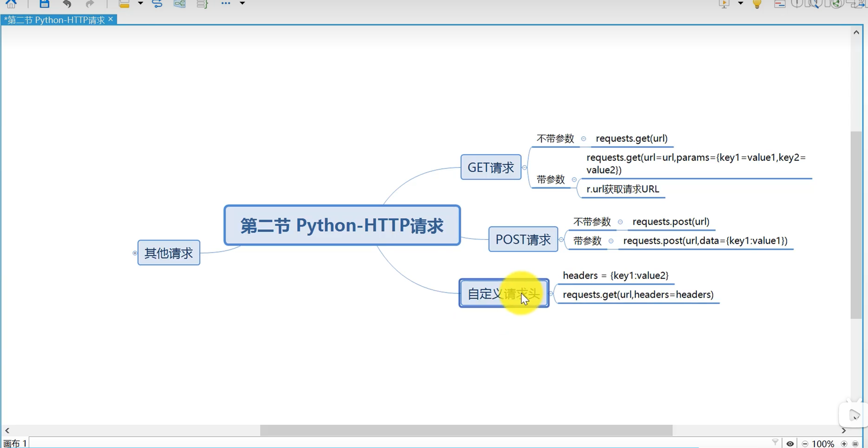Click the filter funnel icon in status bar
Viewport: 868px width, 448px height.
[x=775, y=442]
